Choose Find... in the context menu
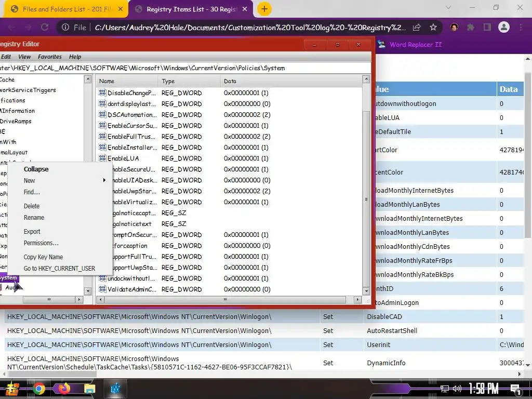The width and height of the screenshot is (532, 399). tap(32, 192)
